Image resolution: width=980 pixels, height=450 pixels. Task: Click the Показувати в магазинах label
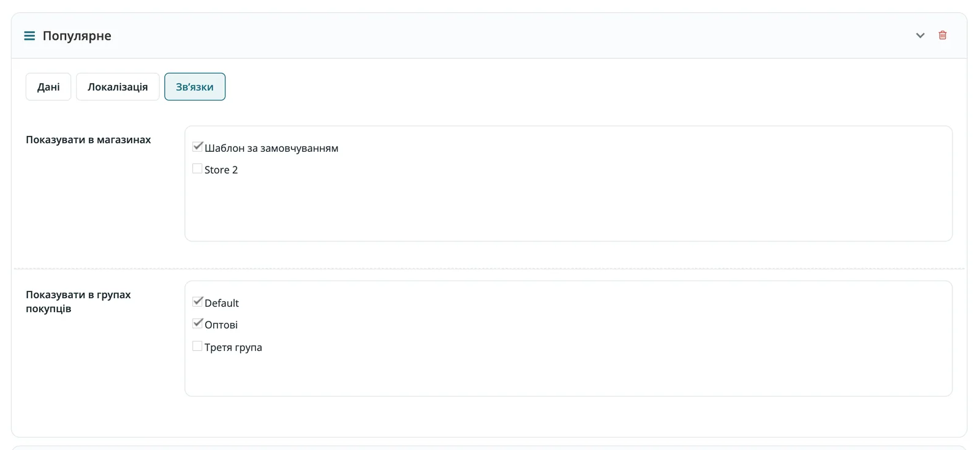[x=88, y=140]
